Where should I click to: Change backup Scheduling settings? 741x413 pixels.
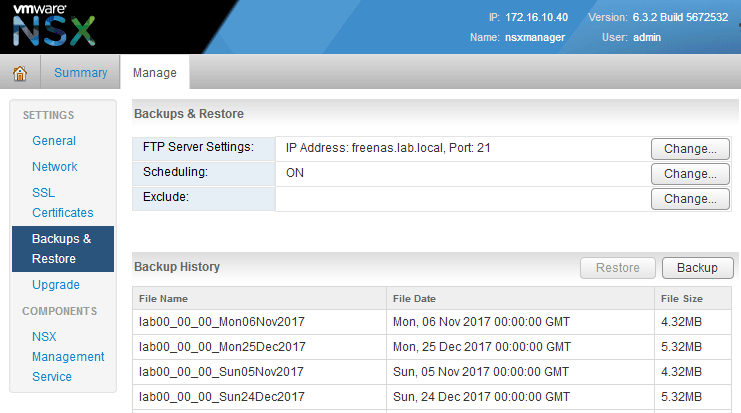click(x=690, y=174)
